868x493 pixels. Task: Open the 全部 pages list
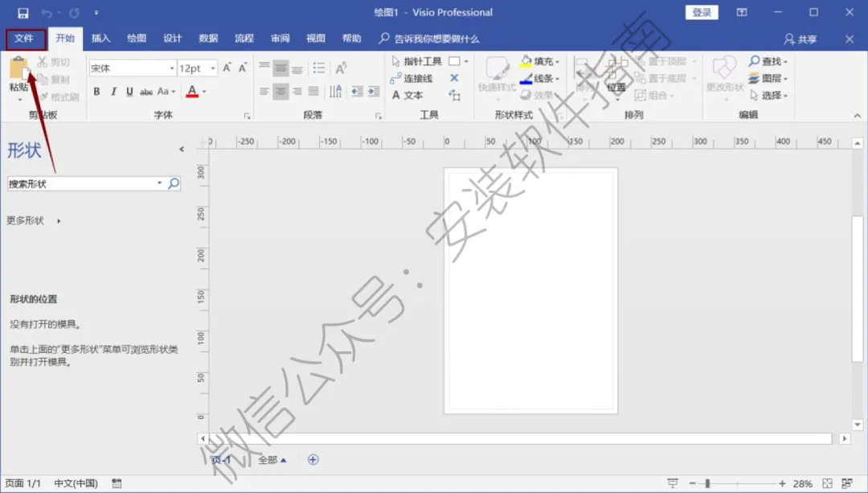[x=272, y=460]
